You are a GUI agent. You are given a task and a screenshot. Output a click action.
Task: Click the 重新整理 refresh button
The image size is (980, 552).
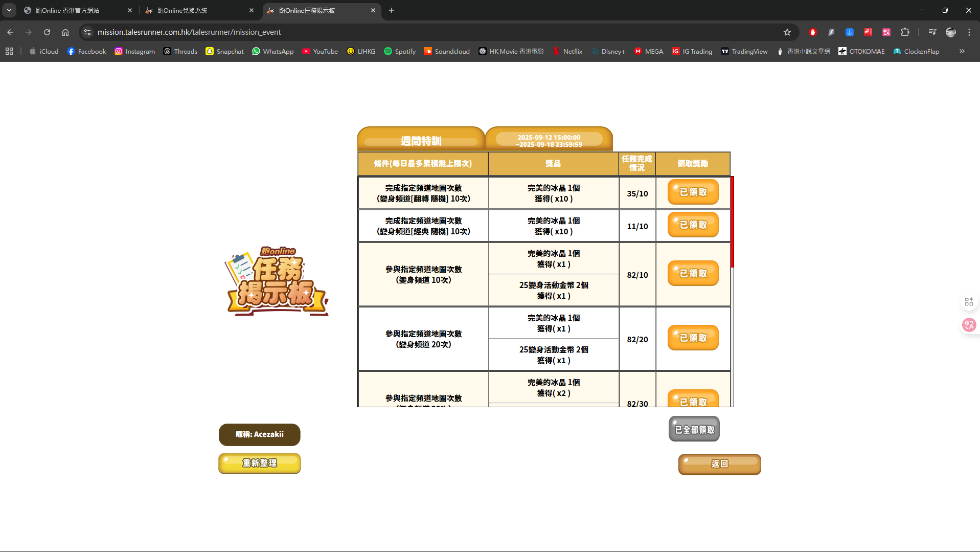260,463
